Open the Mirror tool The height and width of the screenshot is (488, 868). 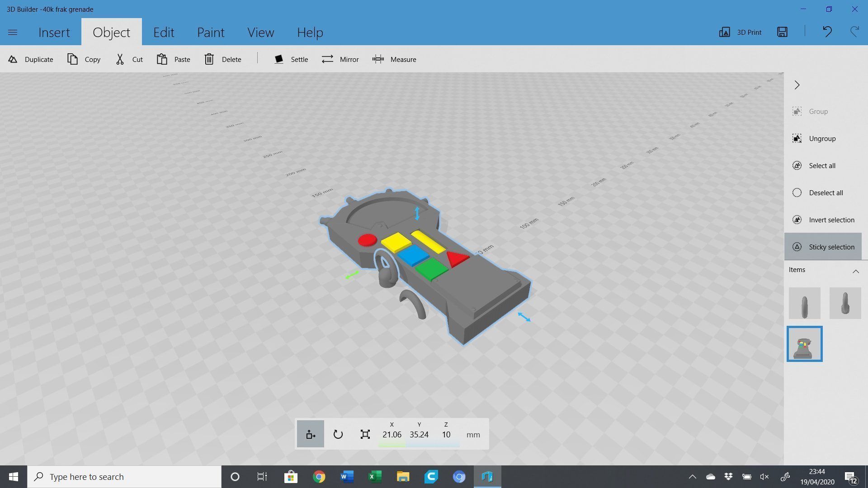(x=340, y=59)
